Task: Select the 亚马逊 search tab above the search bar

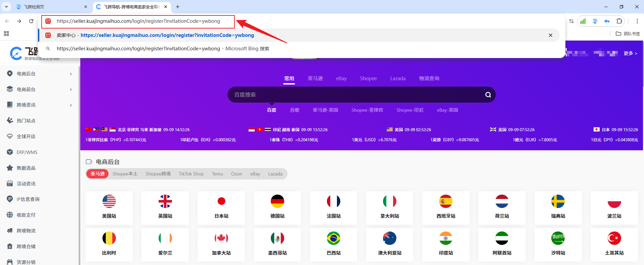Action: (315, 78)
